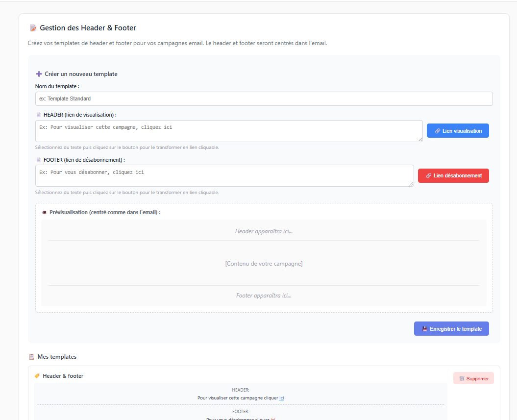Image resolution: width=517 pixels, height=420 pixels.
Task: Click the document icon next to FOOTER label
Action: coord(38,160)
